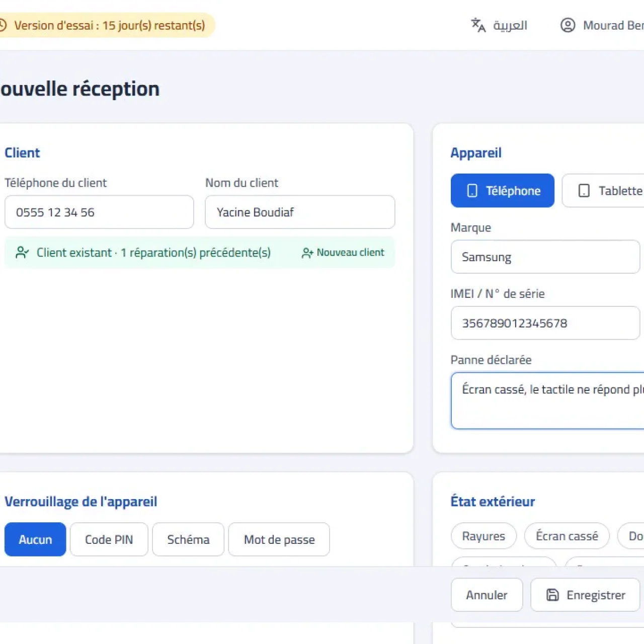Choose Code PIN lock type
This screenshot has height=644, width=644.
point(109,539)
